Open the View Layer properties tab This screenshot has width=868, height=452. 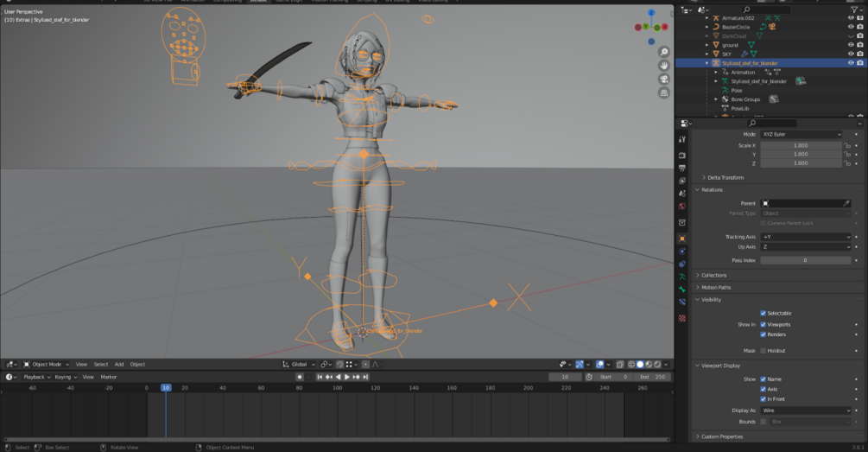pyautogui.click(x=682, y=181)
